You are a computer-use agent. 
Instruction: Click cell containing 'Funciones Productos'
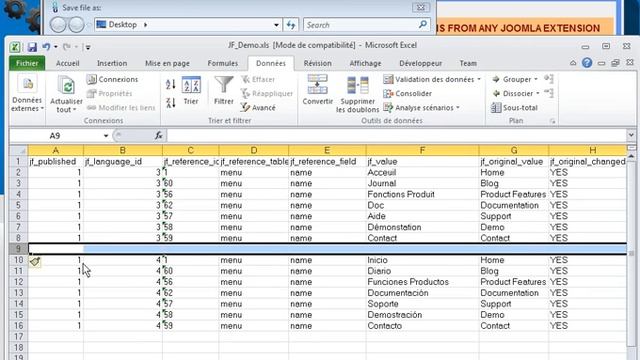pos(422,282)
